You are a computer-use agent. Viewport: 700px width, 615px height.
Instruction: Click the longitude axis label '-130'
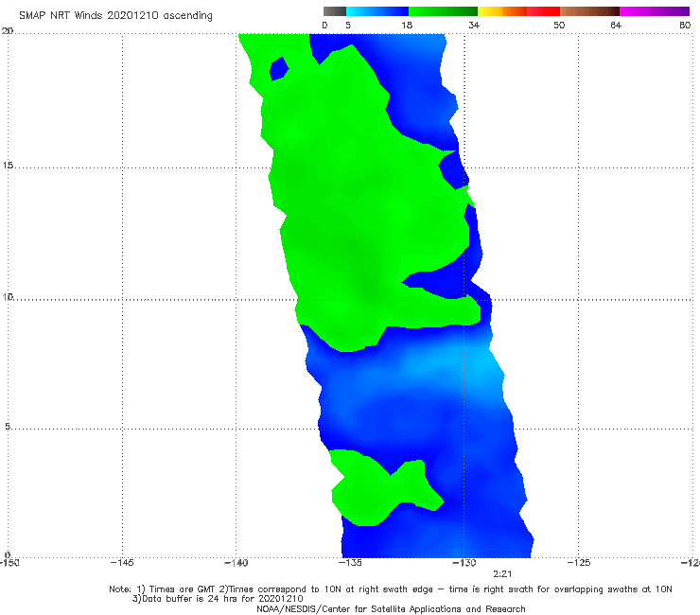click(464, 563)
